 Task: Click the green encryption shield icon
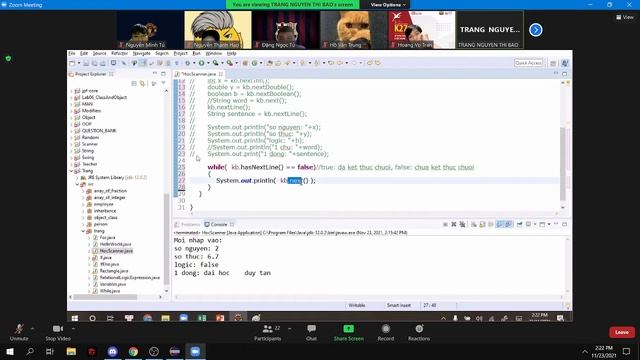[x=8, y=59]
